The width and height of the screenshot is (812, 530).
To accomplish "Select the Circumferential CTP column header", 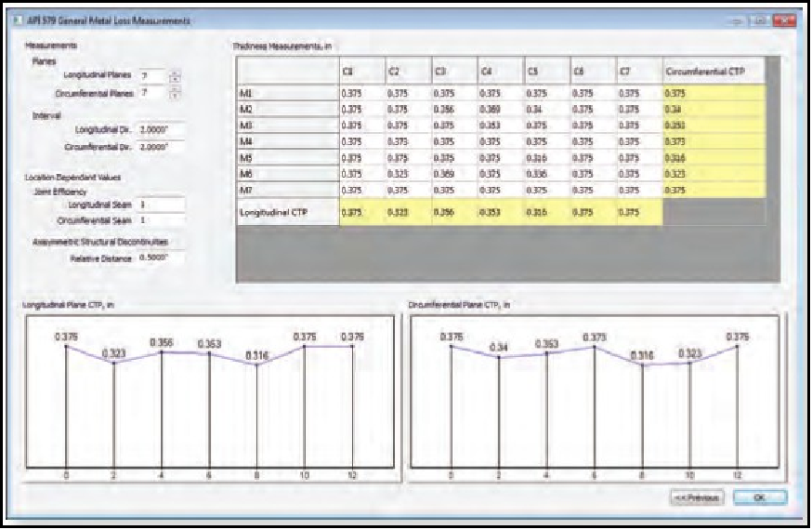I will (x=714, y=71).
